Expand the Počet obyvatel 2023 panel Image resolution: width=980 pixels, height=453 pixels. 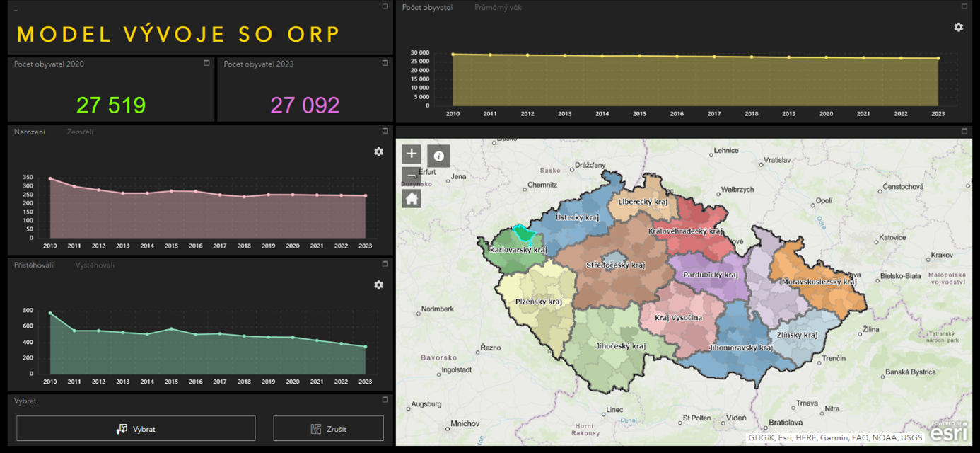coord(385,63)
